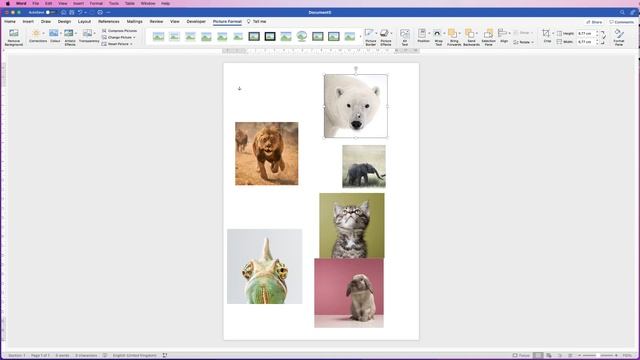Screen dimensions: 640x360
Task: Click the Focus mode button in status bar
Action: tap(521, 356)
